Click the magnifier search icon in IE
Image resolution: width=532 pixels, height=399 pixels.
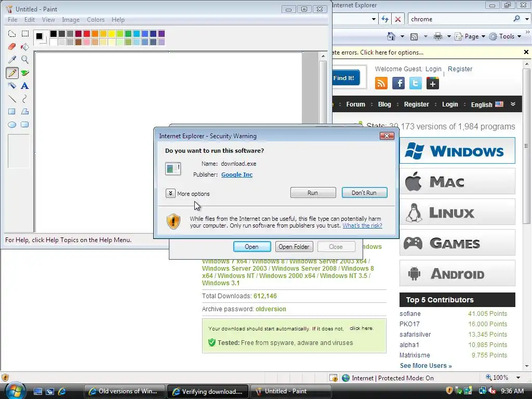tap(516, 19)
